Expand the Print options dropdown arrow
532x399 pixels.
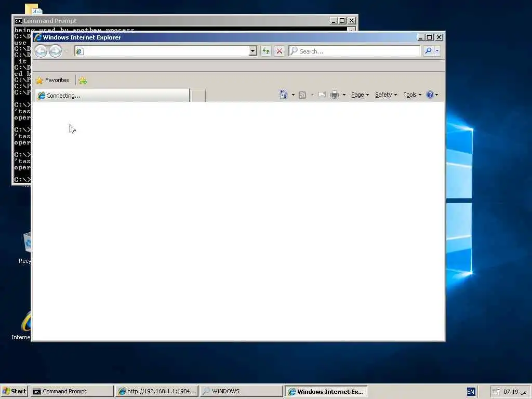coord(344,95)
